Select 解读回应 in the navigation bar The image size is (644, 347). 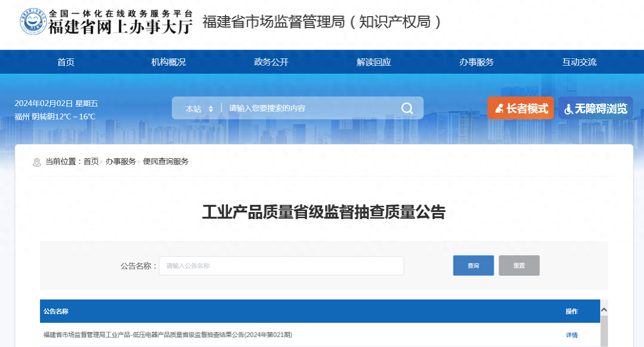pos(374,62)
